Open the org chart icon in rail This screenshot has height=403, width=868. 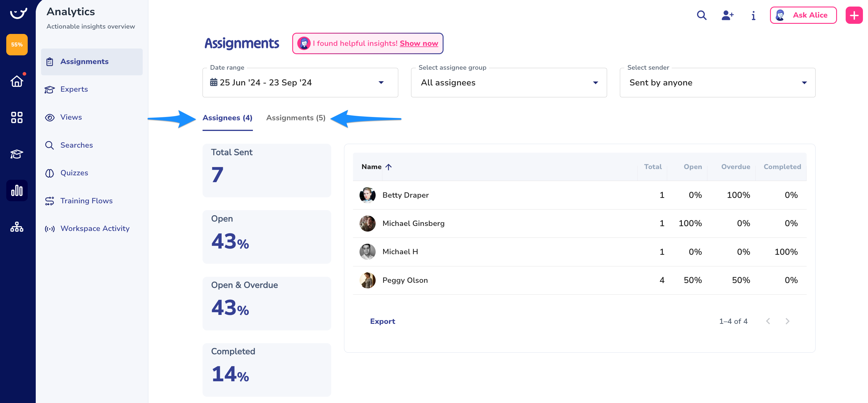click(16, 227)
